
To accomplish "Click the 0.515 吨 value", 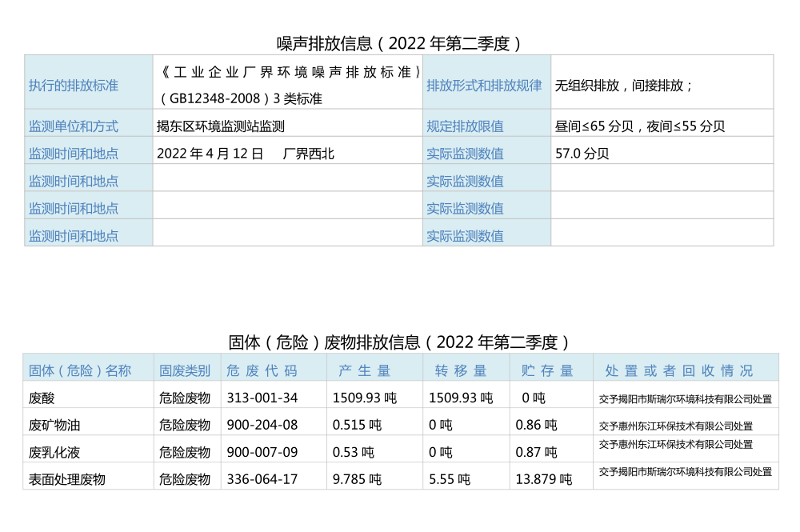I will point(357,425).
